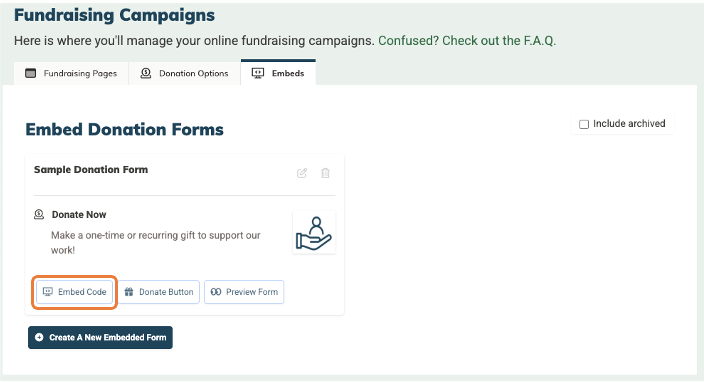Click the monitor icon in Embed Code button
704x382 pixels.
click(48, 292)
